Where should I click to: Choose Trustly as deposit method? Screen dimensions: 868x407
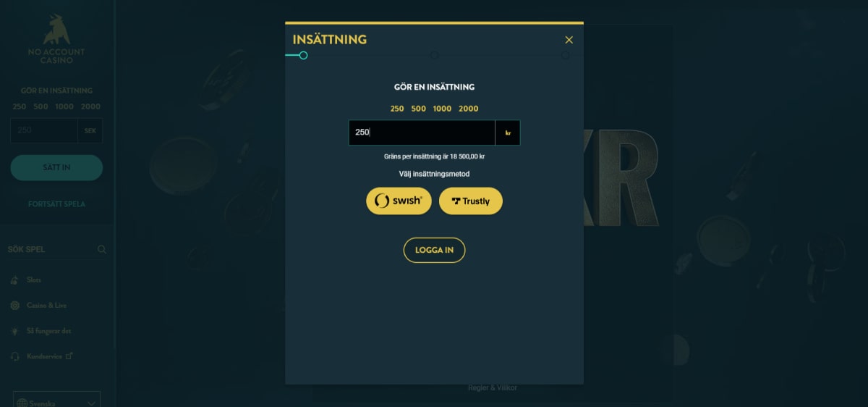tap(471, 201)
